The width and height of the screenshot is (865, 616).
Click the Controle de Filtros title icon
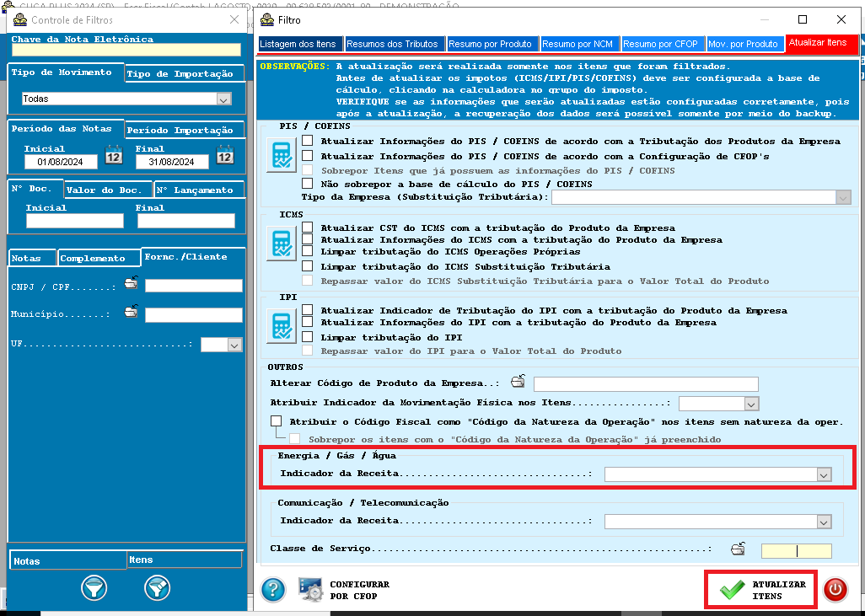(x=20, y=20)
